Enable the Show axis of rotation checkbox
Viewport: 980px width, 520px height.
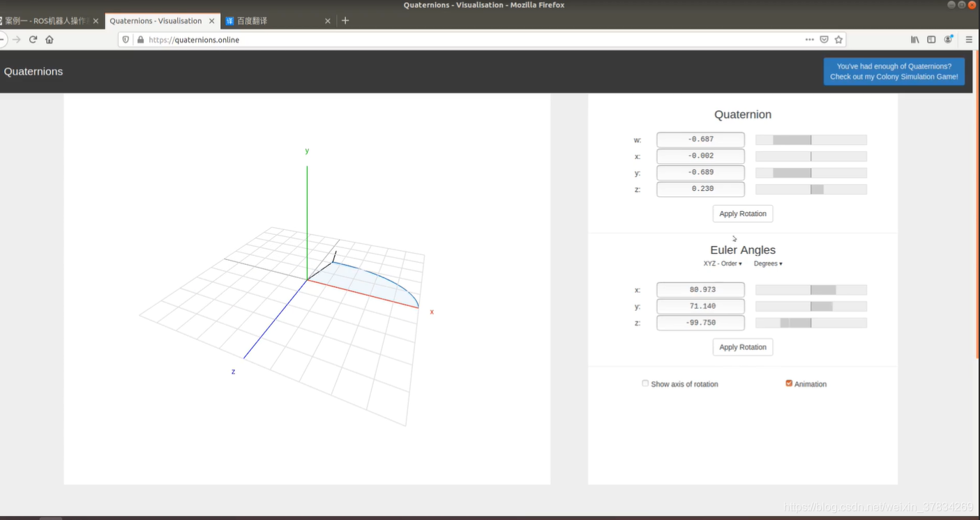pos(645,383)
